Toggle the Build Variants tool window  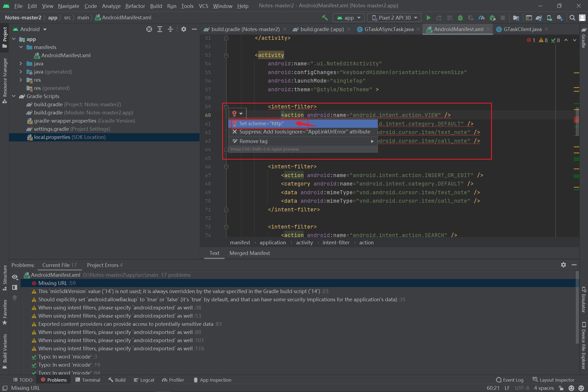coord(5,351)
